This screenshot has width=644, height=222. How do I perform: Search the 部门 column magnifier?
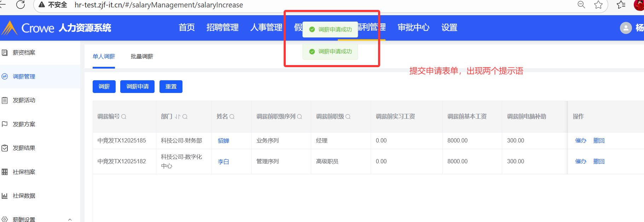185,117
